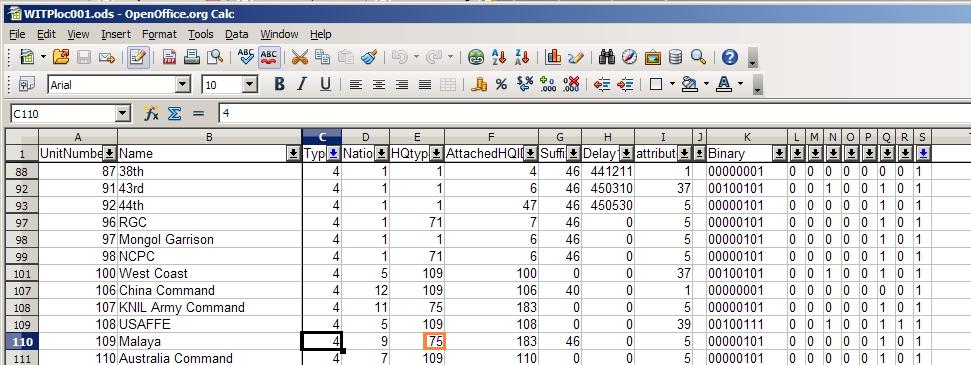Align cell text right
The image size is (971, 365).
click(401, 84)
